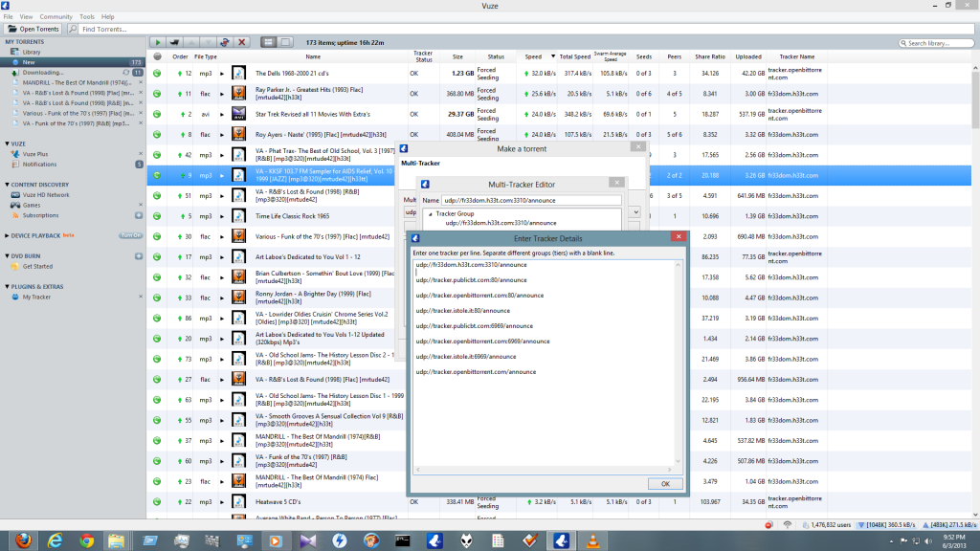Sort torrents by the Tracker Name column
Screen dimensions: 980x551
[797, 56]
